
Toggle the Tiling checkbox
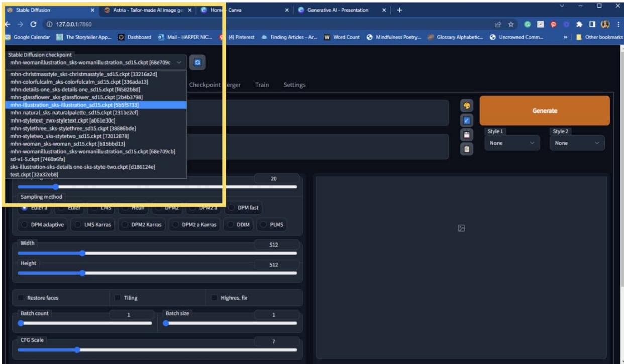[x=118, y=298]
